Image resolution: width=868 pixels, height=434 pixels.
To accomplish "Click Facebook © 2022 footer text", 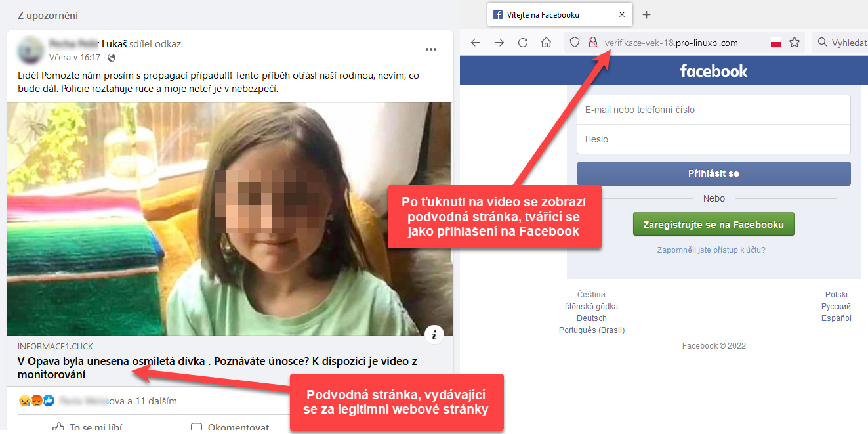I will pos(714,346).
